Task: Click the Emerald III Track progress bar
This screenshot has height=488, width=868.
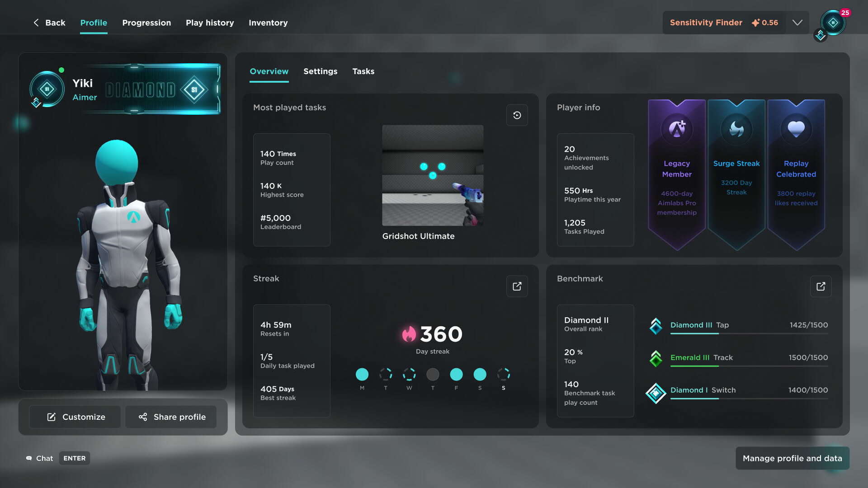Action: (749, 366)
